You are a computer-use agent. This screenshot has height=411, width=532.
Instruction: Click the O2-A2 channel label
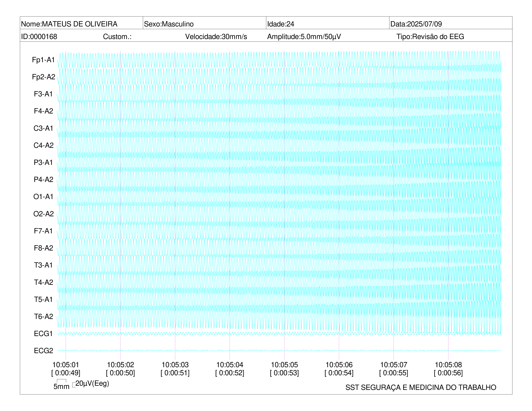(x=44, y=214)
